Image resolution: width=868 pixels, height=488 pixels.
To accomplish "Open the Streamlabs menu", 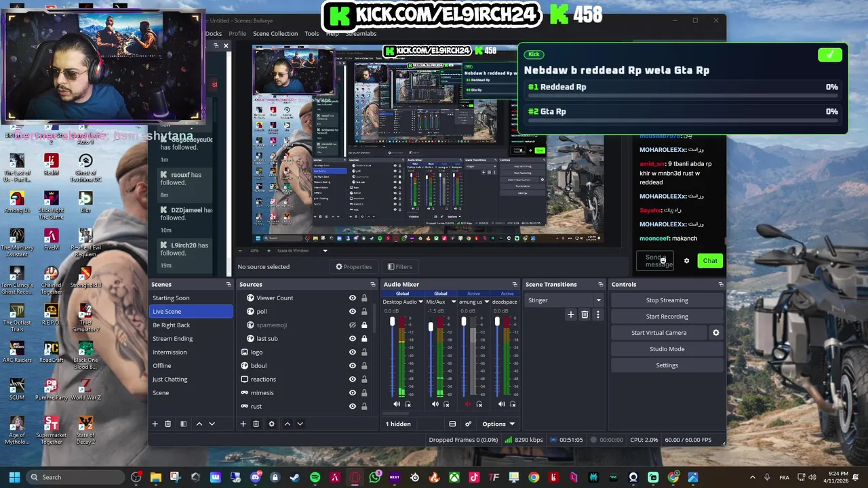I will [361, 33].
